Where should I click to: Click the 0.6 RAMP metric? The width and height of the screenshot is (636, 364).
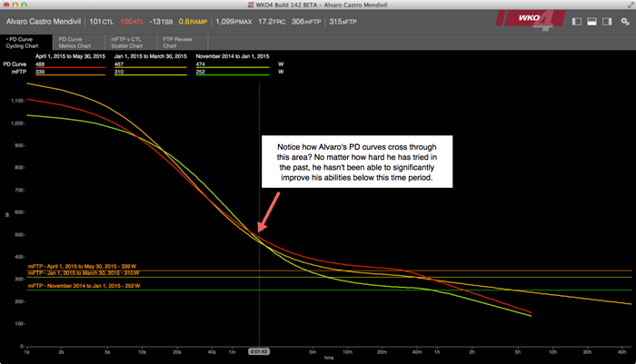pyautogui.click(x=193, y=22)
